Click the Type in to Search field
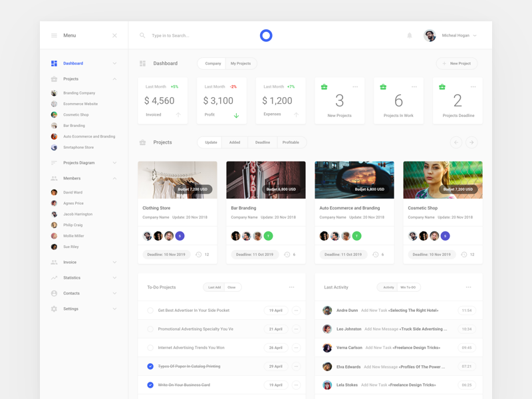The image size is (532, 399). (x=170, y=35)
